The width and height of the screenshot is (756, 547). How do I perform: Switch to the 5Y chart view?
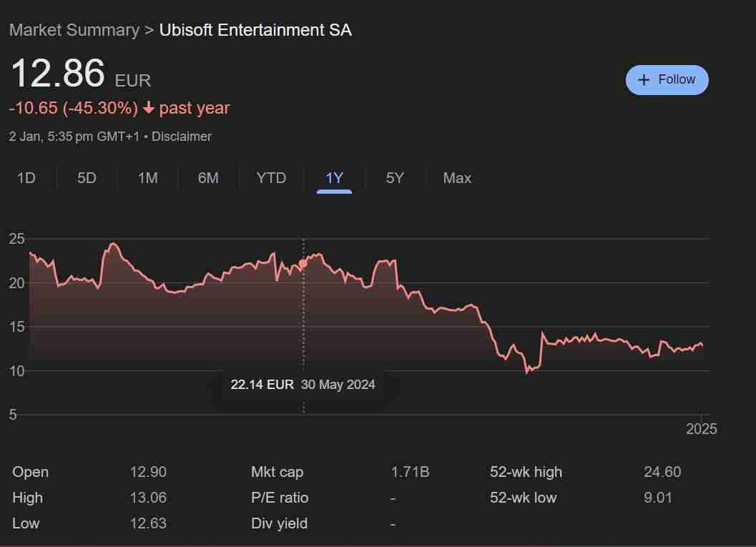pos(395,178)
